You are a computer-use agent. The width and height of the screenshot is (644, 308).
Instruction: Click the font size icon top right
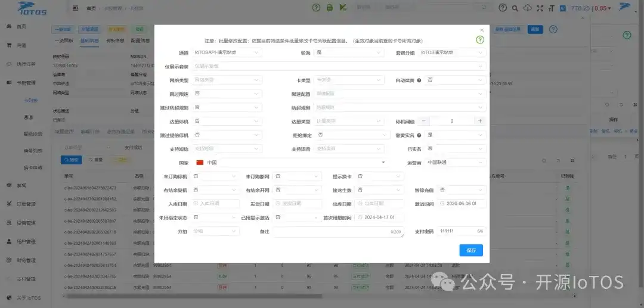coord(551,8)
